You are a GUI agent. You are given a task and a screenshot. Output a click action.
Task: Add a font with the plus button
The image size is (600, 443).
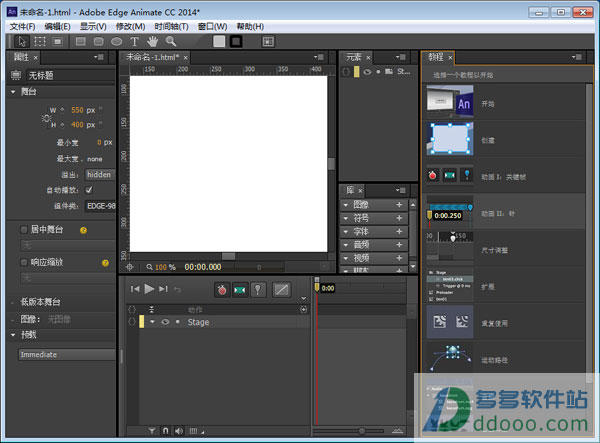(x=399, y=231)
